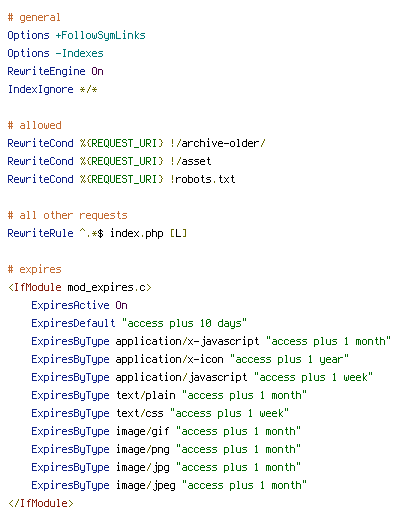Click 'index.php' in the RewriteRule line
Screen dimensions: 400x520
pos(136,233)
